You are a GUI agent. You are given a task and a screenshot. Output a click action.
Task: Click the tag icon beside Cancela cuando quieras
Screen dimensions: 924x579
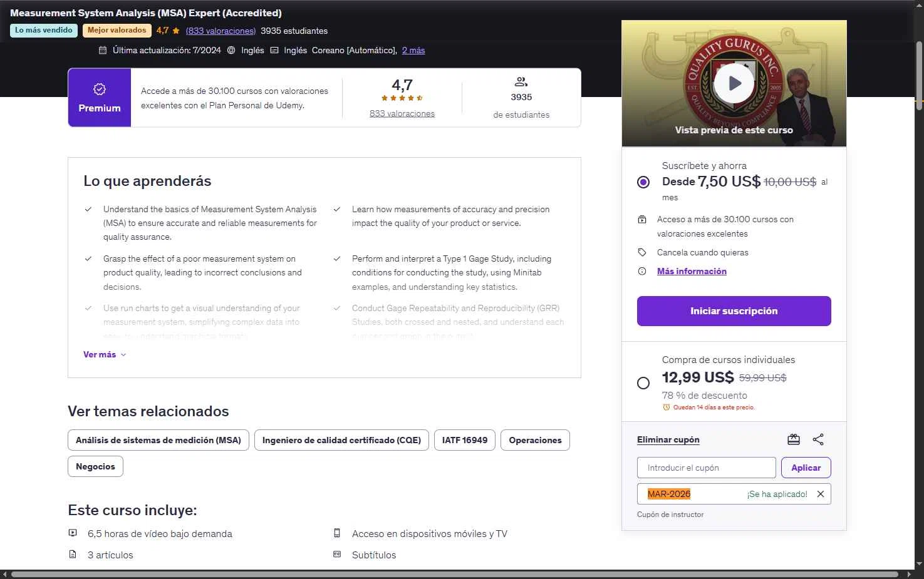pyautogui.click(x=642, y=252)
